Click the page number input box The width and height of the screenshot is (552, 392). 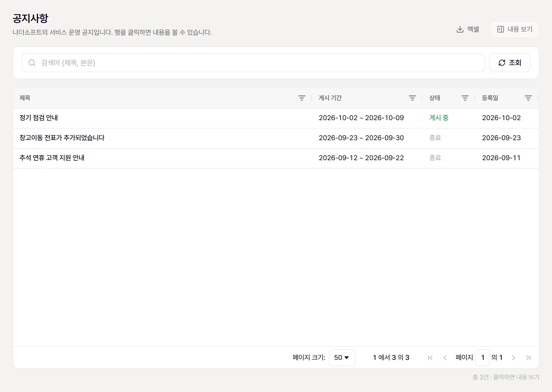pyautogui.click(x=482, y=357)
